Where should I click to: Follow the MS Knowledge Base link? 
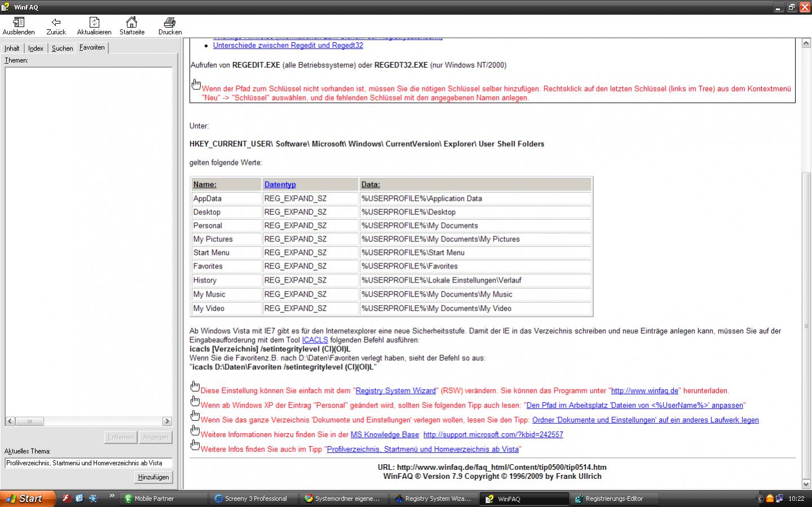[385, 435]
